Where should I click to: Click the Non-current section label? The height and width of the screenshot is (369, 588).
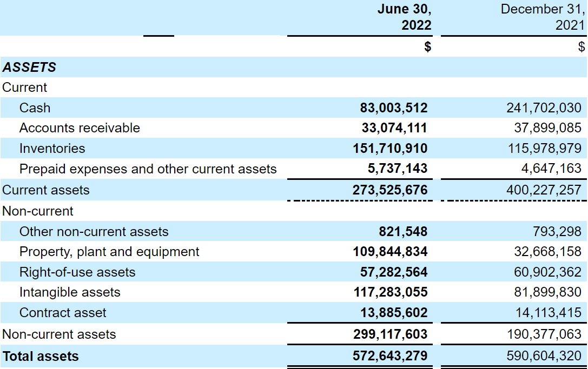point(38,211)
